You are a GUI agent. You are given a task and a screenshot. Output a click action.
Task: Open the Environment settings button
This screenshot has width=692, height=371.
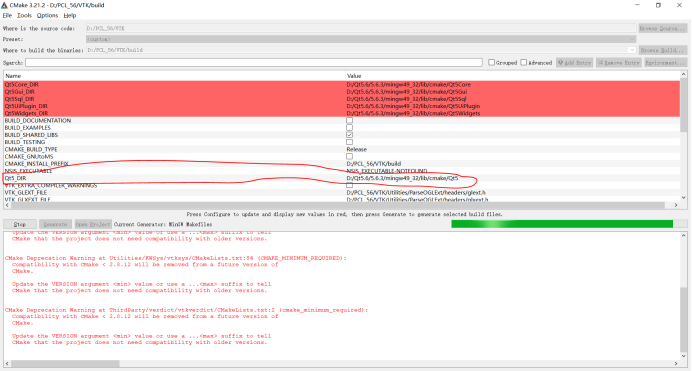[665, 63]
